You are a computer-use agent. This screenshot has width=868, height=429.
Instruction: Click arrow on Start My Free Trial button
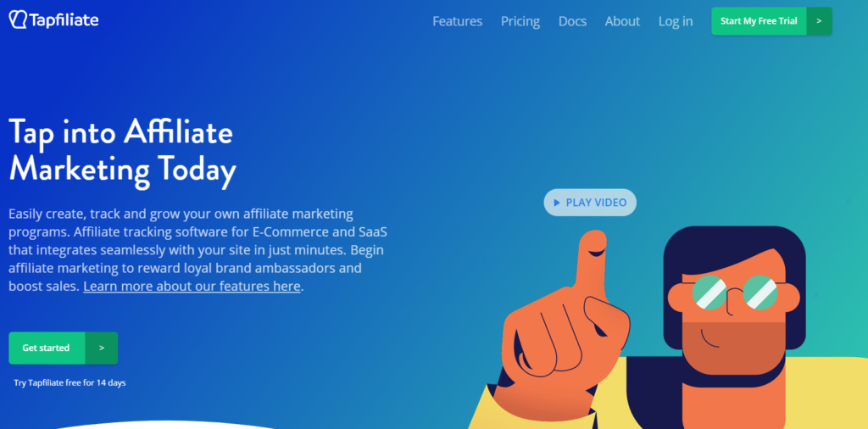(x=819, y=21)
